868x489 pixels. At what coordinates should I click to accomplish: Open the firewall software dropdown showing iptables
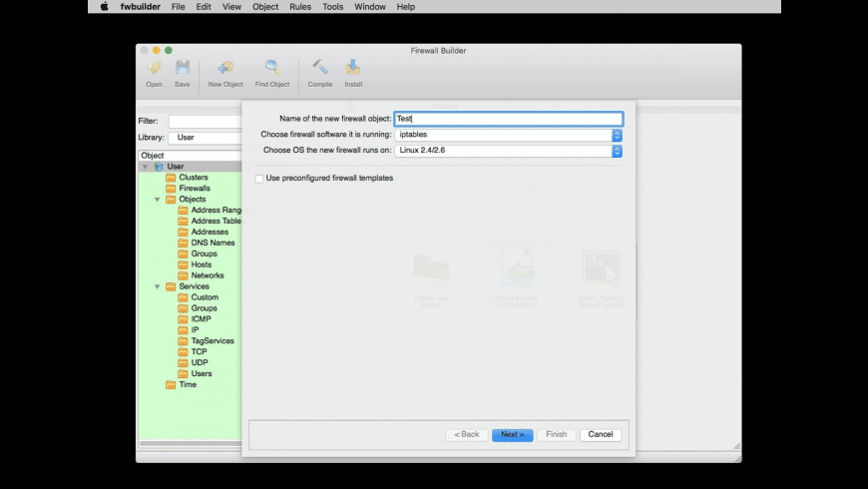(508, 135)
